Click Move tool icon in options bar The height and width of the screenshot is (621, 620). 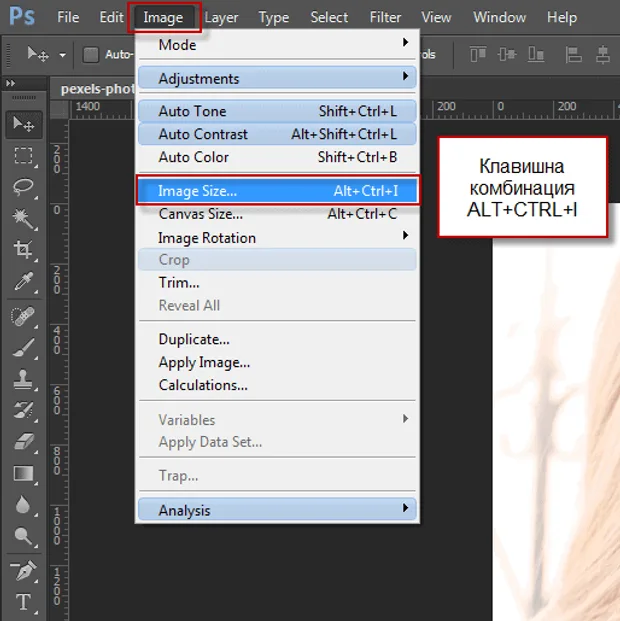point(38,54)
